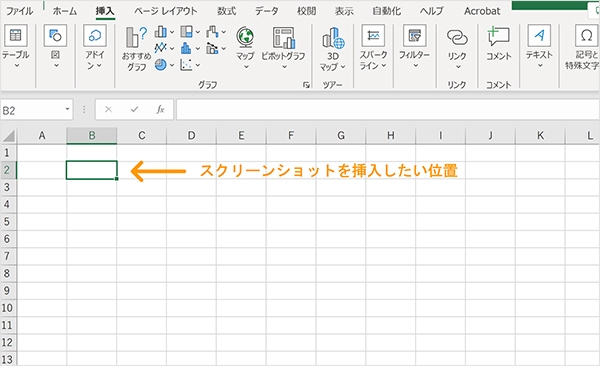Insert a statistic histogram chart
Viewport: 600px width, 366px height.
[186, 48]
